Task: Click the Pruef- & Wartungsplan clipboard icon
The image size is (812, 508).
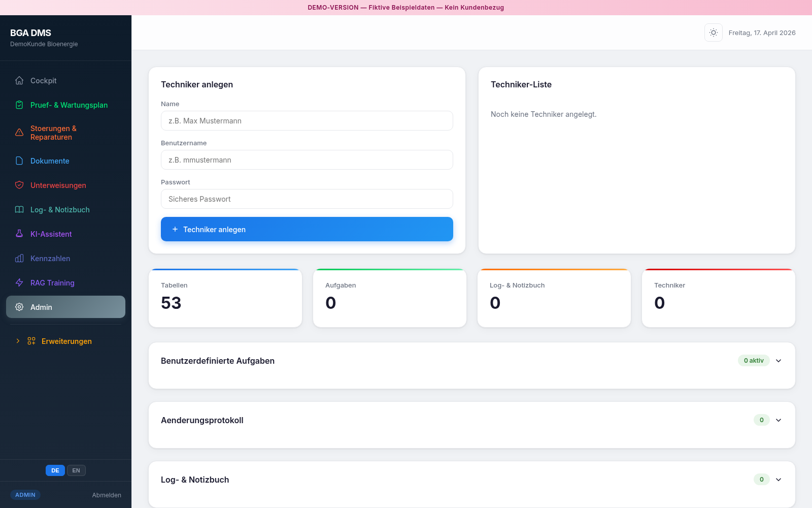Action: coord(19,105)
